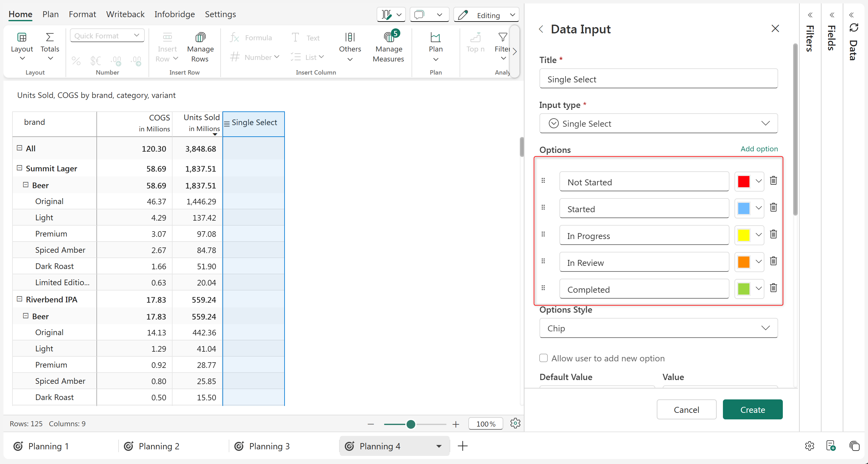Click the Manage Rows icon

coord(200,37)
